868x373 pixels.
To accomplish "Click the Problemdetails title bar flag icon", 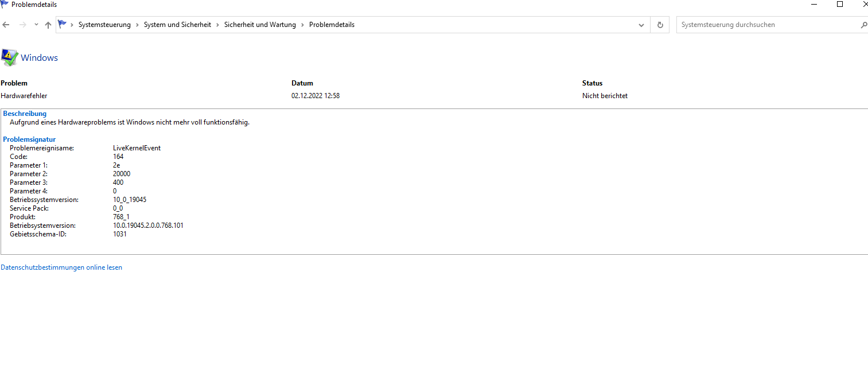I will click(5, 4).
